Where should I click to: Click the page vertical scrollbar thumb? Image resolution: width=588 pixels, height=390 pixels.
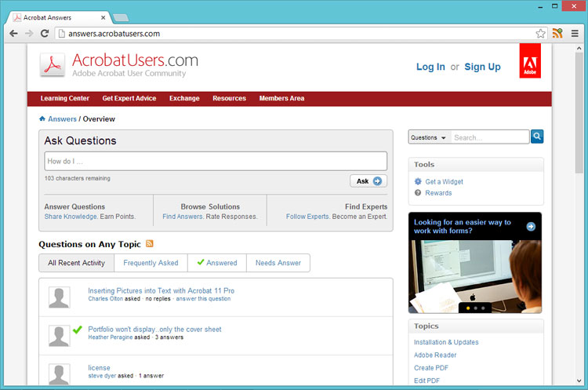[579, 112]
